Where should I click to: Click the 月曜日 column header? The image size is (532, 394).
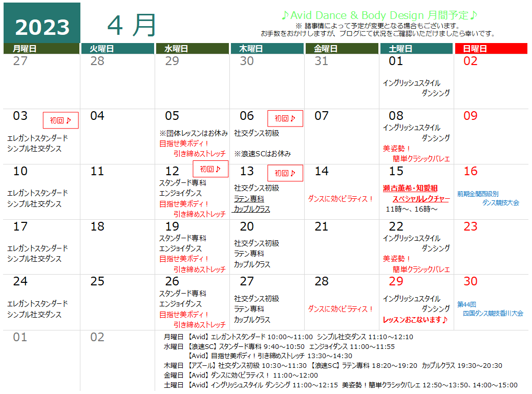[41, 49]
